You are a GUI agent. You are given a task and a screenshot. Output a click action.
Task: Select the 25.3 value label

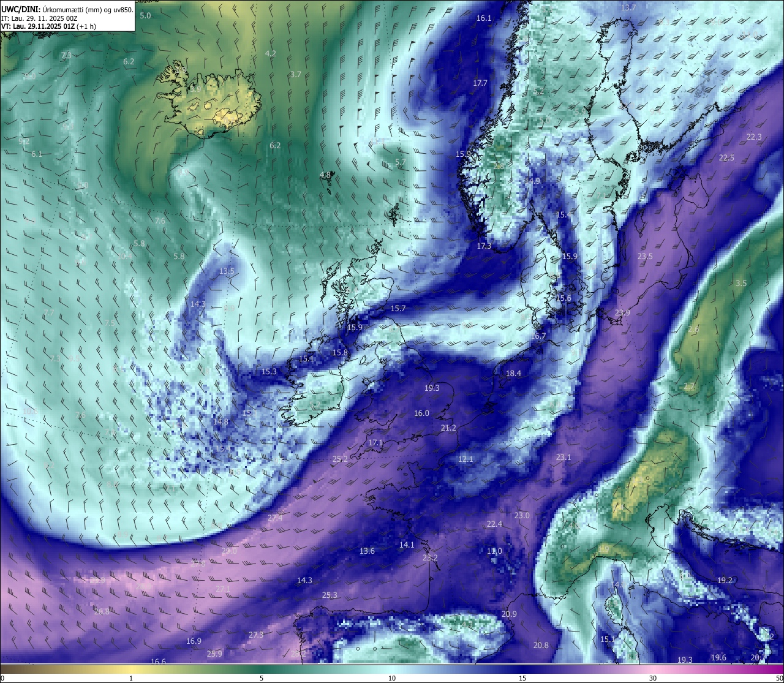[330, 595]
